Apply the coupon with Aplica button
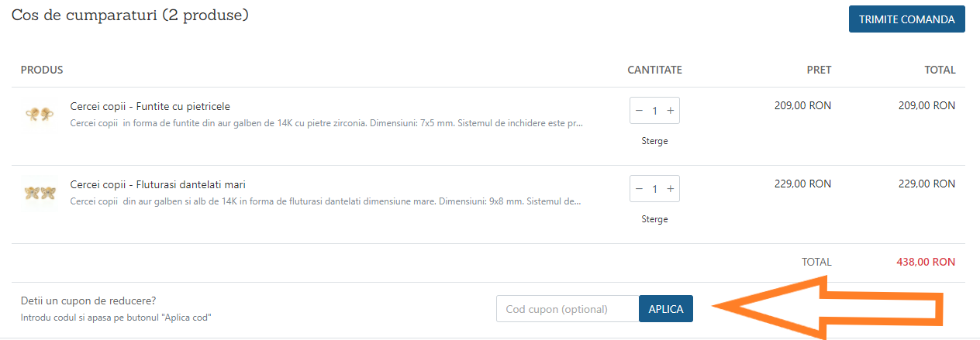 (x=666, y=309)
